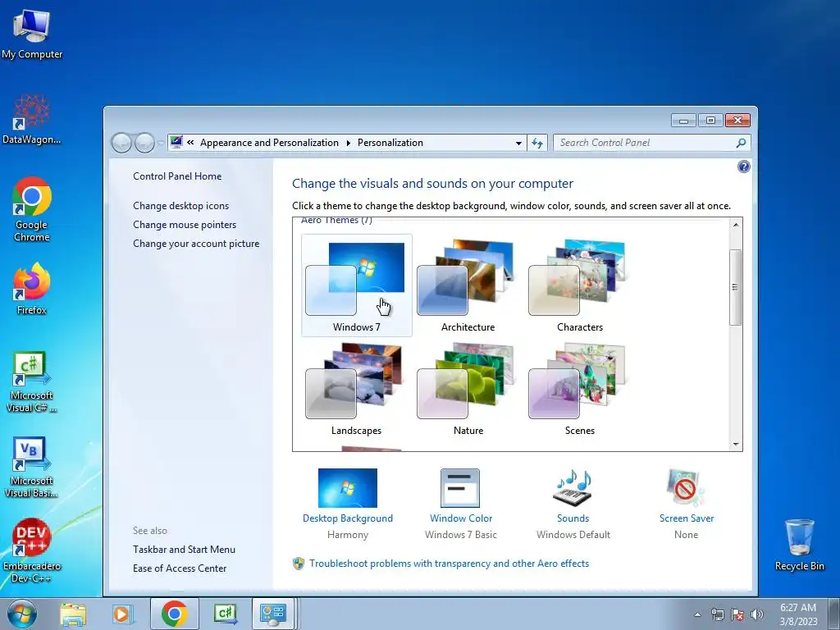The height and width of the screenshot is (630, 840).
Task: Click the Desktop Background link
Action: [348, 518]
